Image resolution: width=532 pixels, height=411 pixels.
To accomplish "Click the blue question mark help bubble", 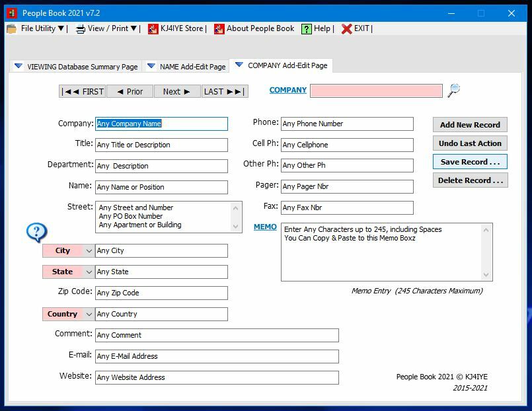I will tap(36, 233).
